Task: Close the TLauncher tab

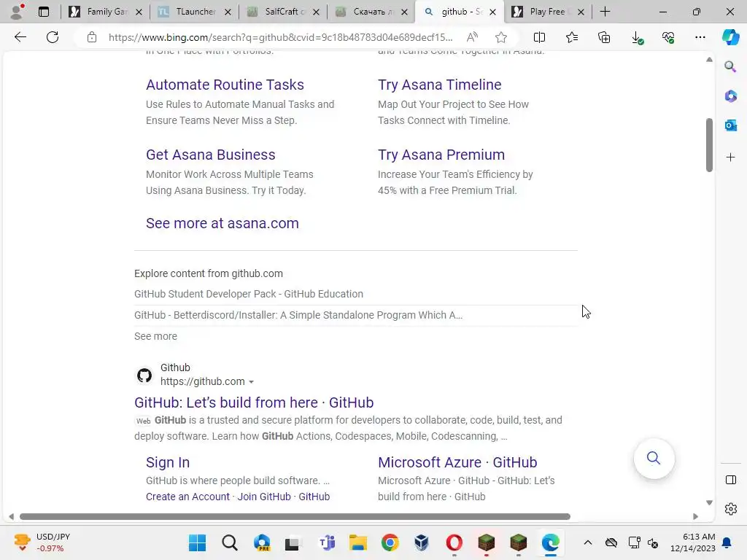Action: coord(228,12)
